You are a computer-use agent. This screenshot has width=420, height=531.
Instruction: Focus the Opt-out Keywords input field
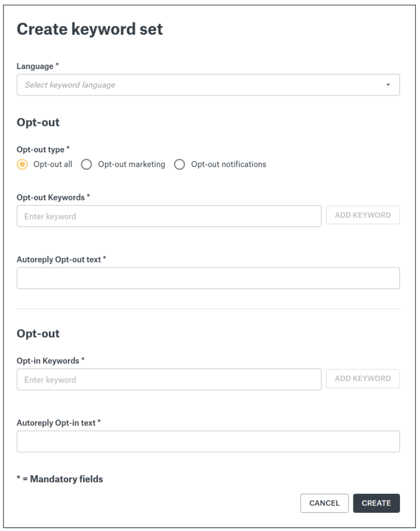(169, 216)
